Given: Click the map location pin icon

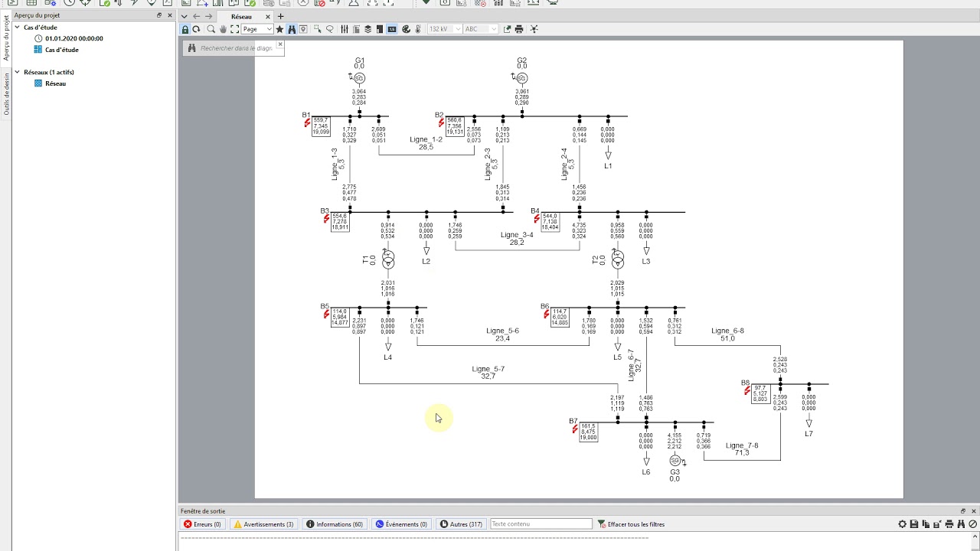Looking at the screenshot, I should click(x=303, y=29).
